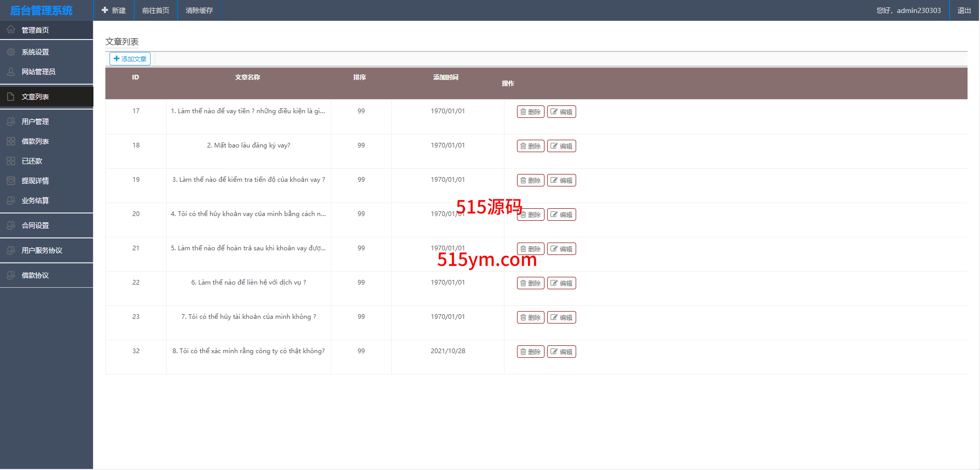Image resolution: width=980 pixels, height=470 pixels.
Task: Click the 退出 logout link
Action: click(x=964, y=10)
